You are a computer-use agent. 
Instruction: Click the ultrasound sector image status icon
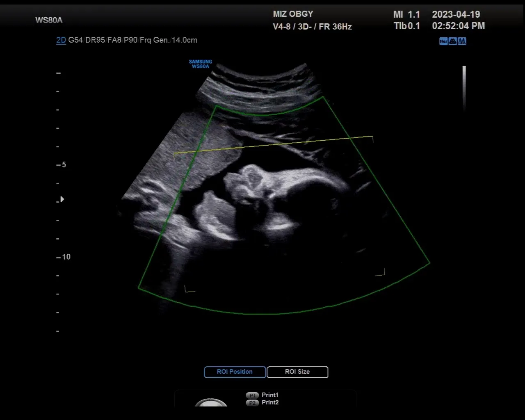click(453, 41)
